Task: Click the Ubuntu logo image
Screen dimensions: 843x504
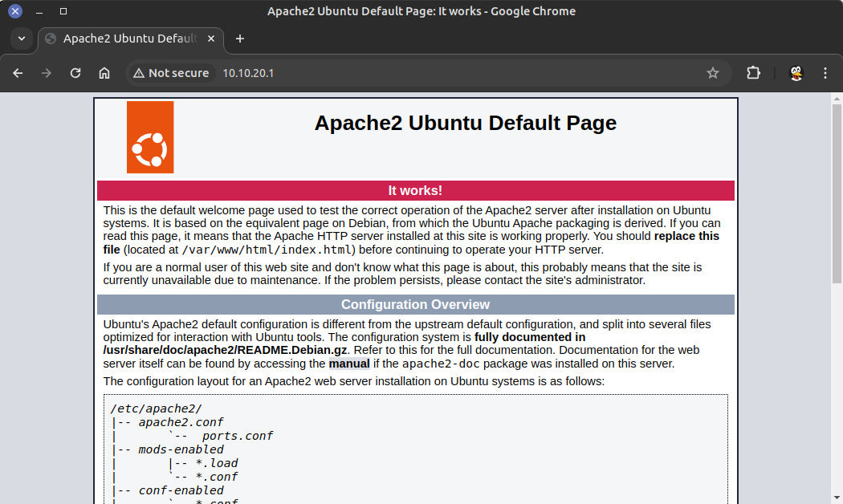Action: click(x=150, y=137)
